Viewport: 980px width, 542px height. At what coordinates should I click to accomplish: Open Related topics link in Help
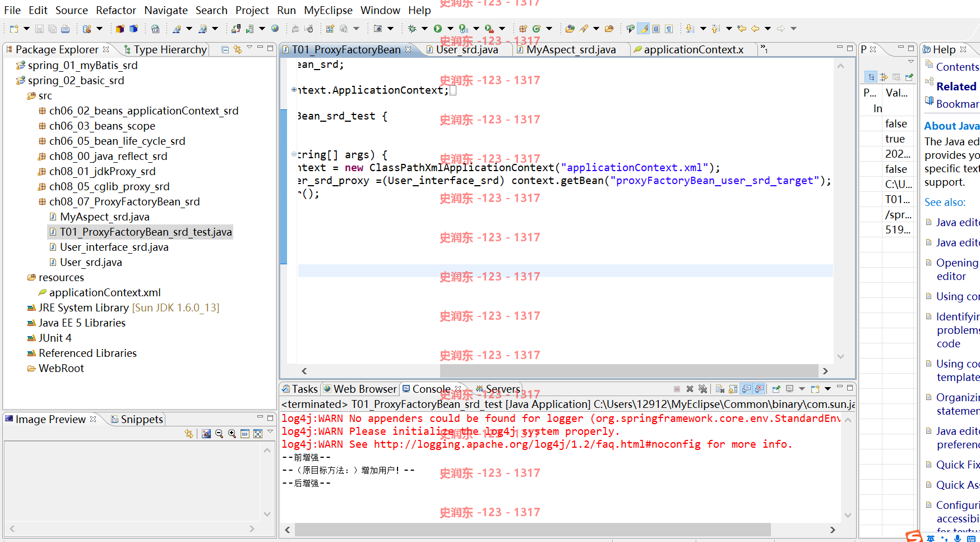[x=956, y=86]
